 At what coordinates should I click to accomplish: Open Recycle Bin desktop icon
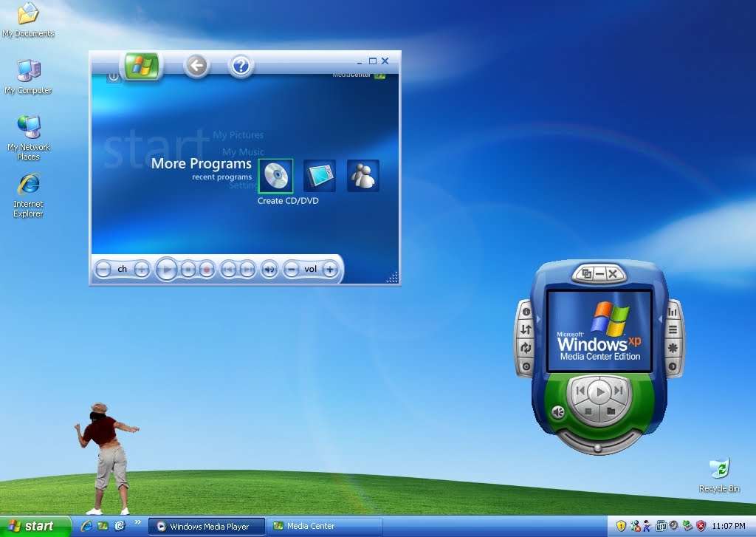(x=719, y=475)
